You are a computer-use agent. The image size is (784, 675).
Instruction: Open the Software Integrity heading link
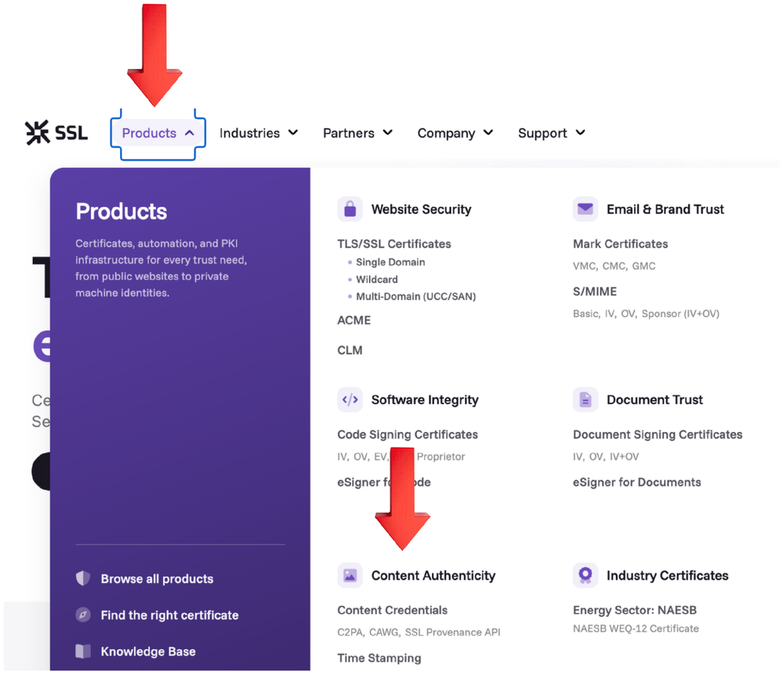point(424,400)
